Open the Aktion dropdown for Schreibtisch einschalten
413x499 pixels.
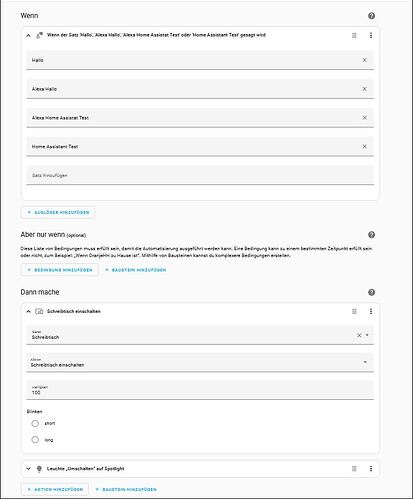pyautogui.click(x=200, y=363)
